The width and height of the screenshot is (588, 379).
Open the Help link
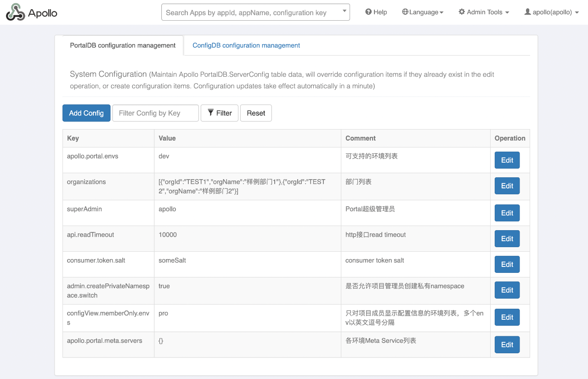click(x=376, y=12)
